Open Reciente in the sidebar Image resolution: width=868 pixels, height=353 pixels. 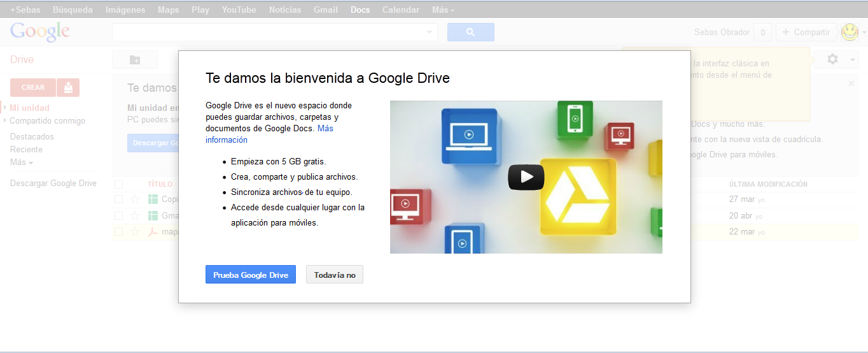(x=26, y=149)
